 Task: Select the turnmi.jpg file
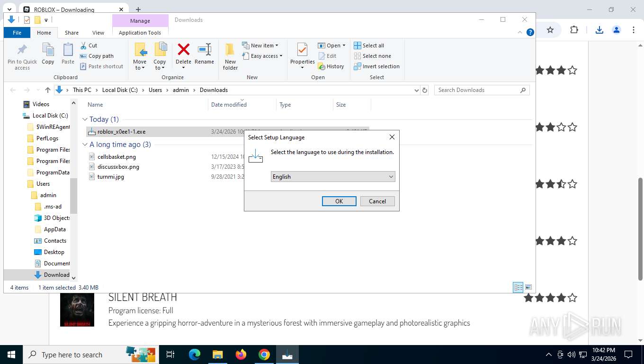coord(111,177)
